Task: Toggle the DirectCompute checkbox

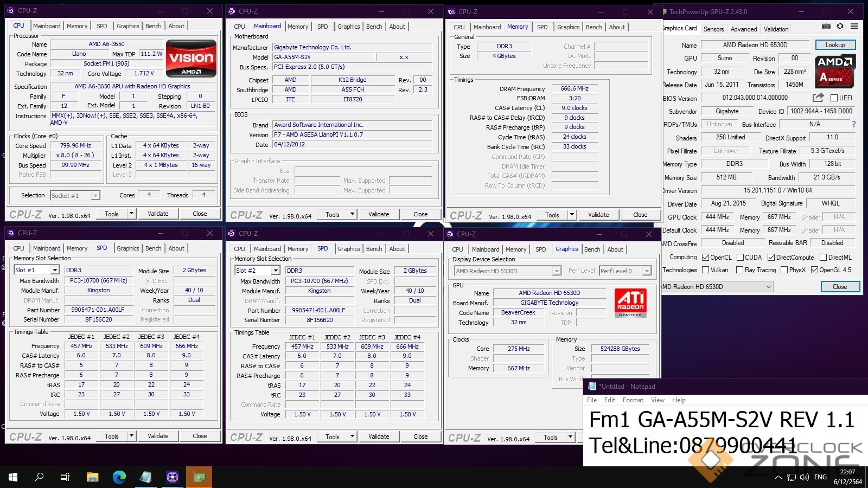Action: 771,258
